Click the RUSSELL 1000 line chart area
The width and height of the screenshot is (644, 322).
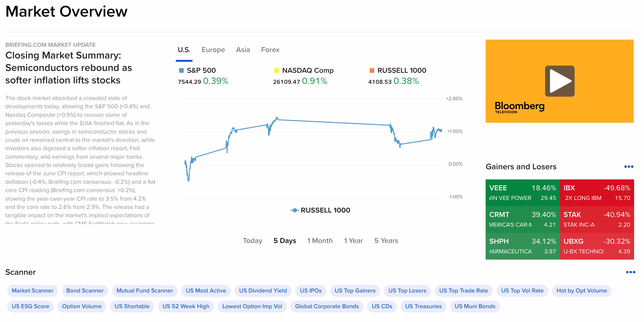click(313, 148)
